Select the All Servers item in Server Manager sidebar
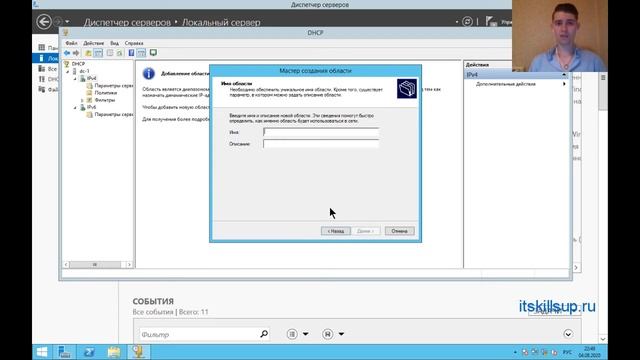640x360 pixels. coord(46,69)
